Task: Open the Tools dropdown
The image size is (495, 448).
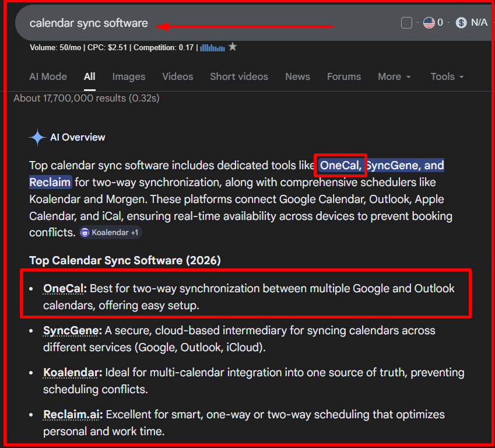Action: (443, 76)
